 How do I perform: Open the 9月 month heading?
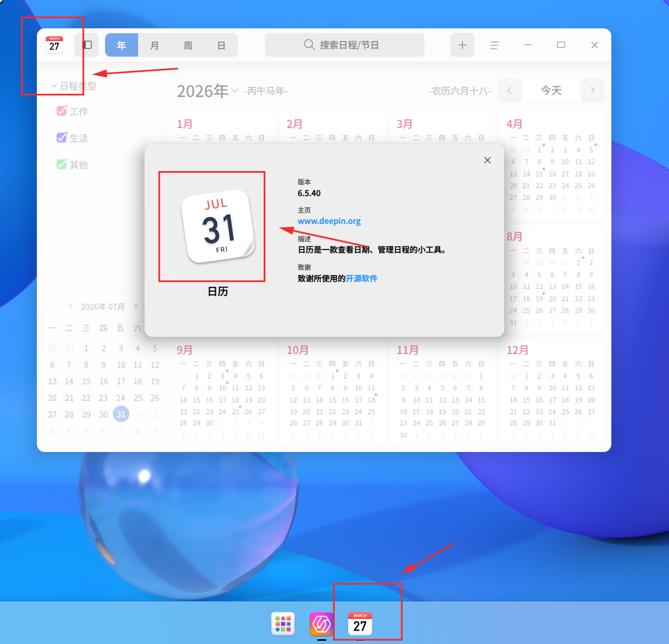184,350
